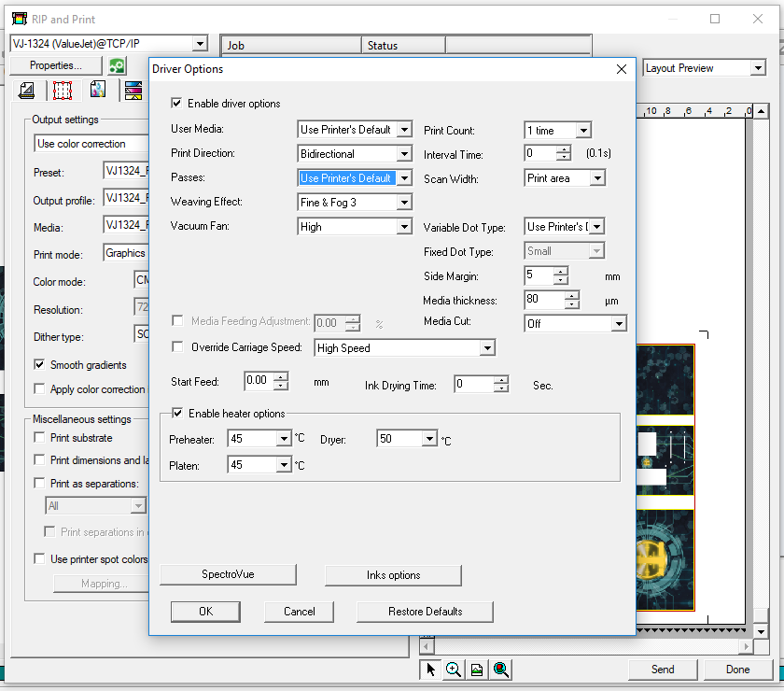The width and height of the screenshot is (784, 691).
Task: Click the color-preview magnifier icon
Action: click(500, 669)
